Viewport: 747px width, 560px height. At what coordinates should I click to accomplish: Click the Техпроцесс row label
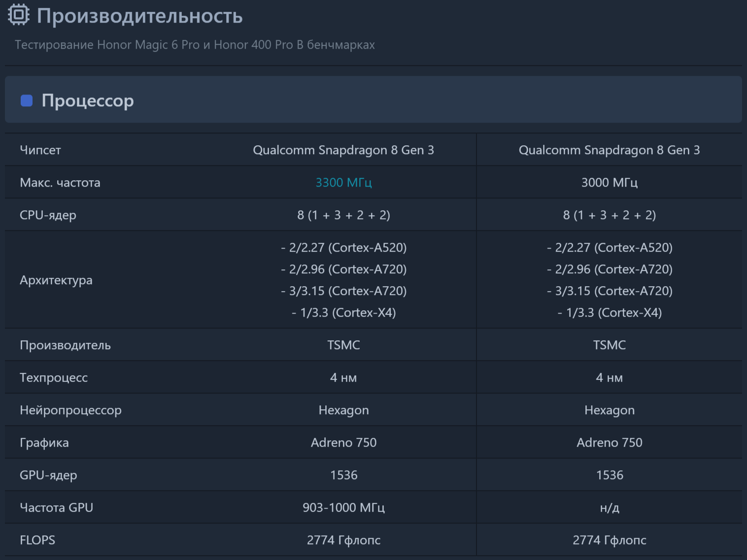tap(54, 378)
